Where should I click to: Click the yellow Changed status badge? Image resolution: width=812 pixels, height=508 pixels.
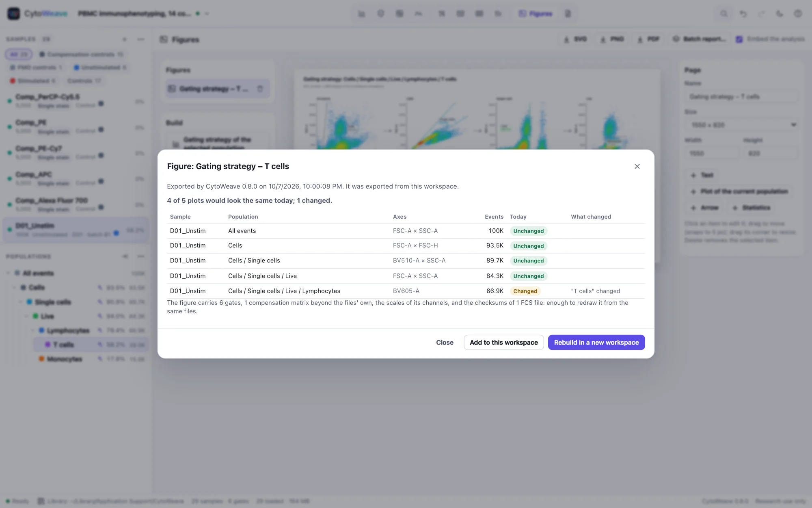tap(525, 291)
